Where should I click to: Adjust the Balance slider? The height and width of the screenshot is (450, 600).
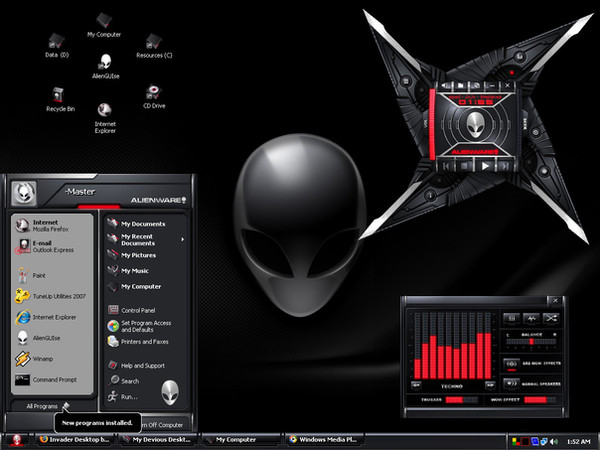pos(531,342)
